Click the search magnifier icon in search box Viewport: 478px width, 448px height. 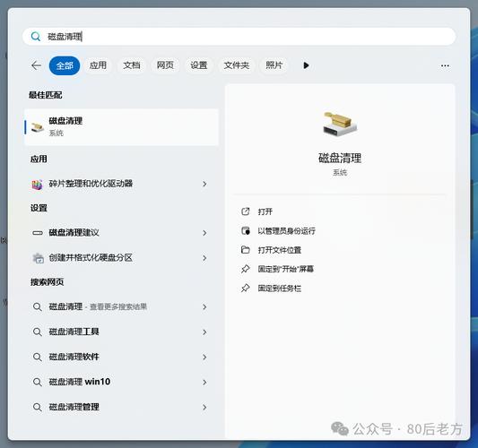click(x=36, y=37)
